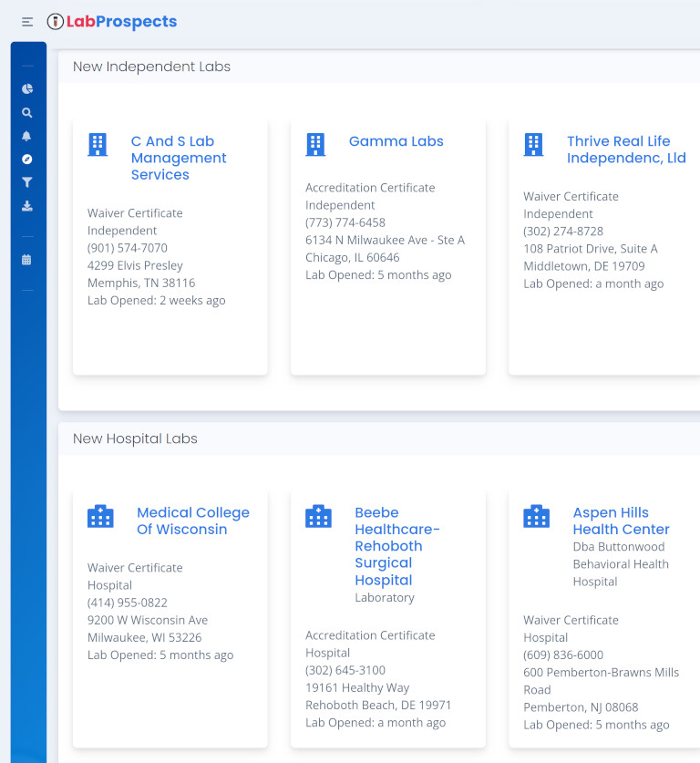Click the LabProspects logo
Screen dimensions: 700x763
point(112,22)
